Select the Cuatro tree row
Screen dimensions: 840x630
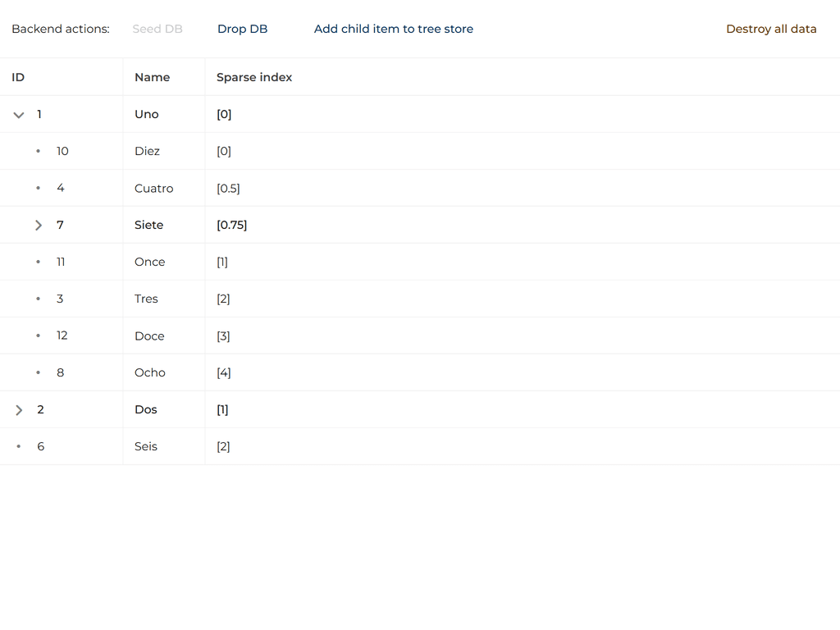(154, 188)
